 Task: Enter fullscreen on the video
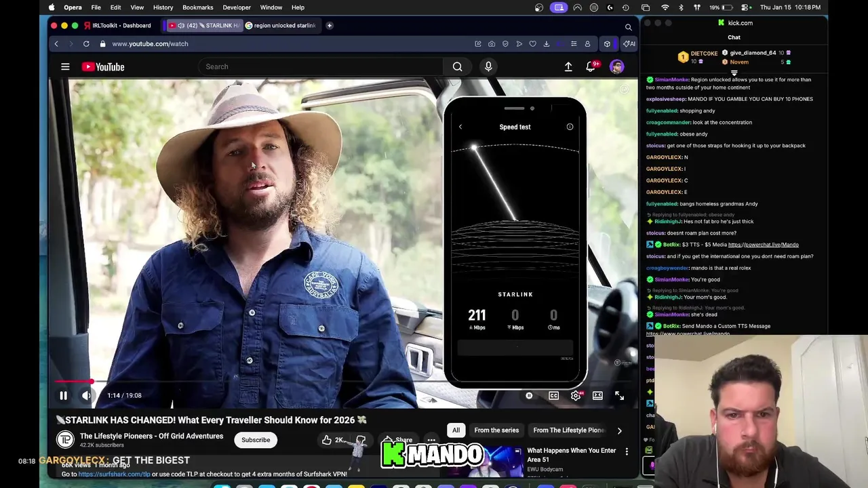(x=619, y=395)
